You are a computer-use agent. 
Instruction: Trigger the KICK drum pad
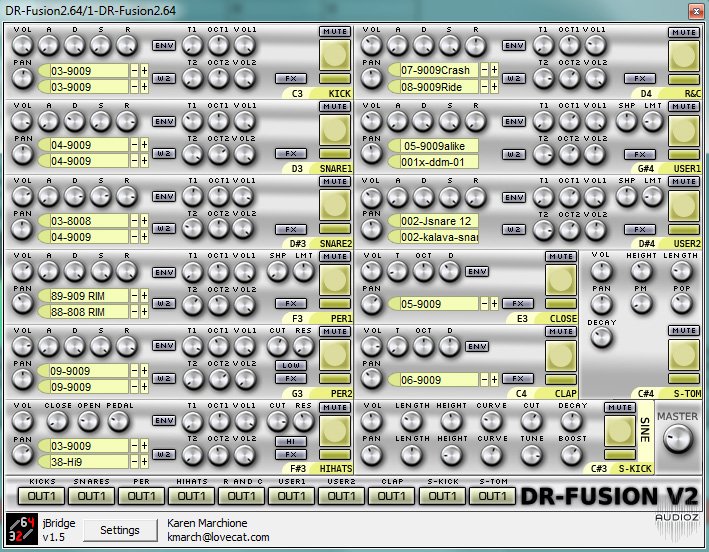point(335,55)
